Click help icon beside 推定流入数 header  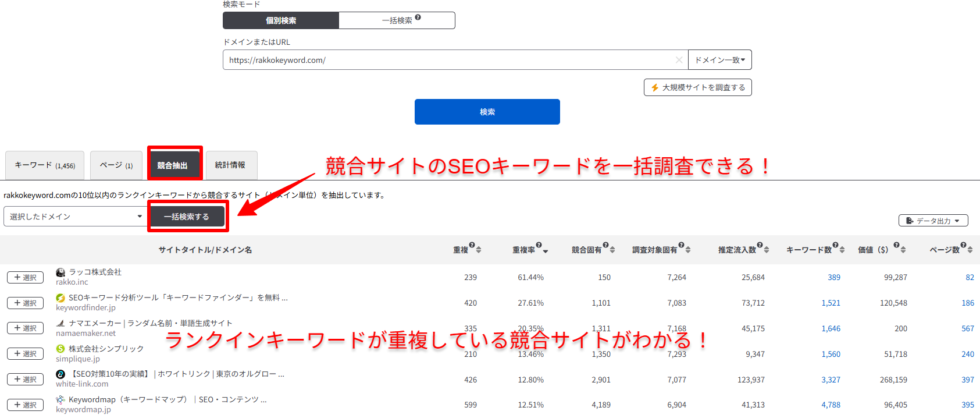760,245
